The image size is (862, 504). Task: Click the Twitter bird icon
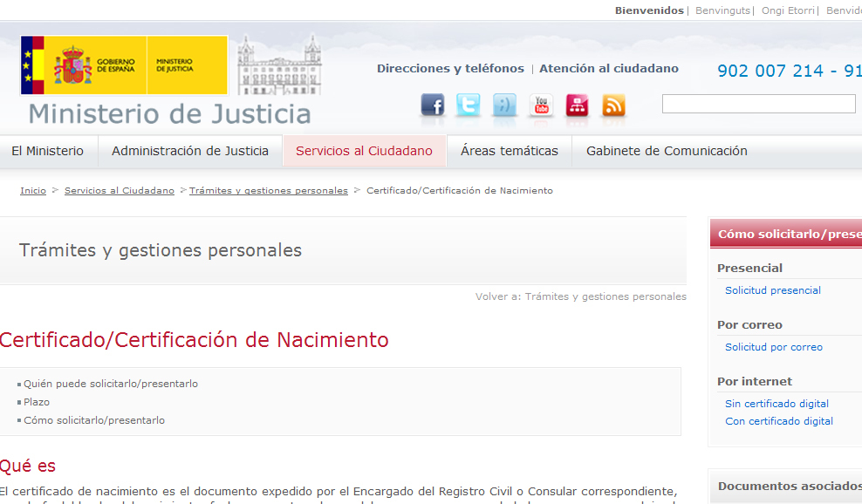[x=469, y=106]
